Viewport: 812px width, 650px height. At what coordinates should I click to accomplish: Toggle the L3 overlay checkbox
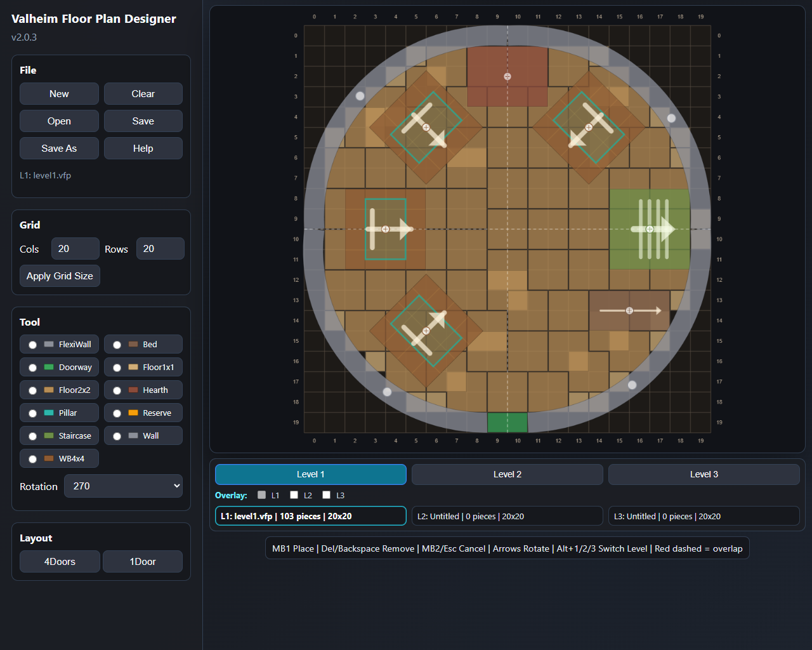coord(326,495)
